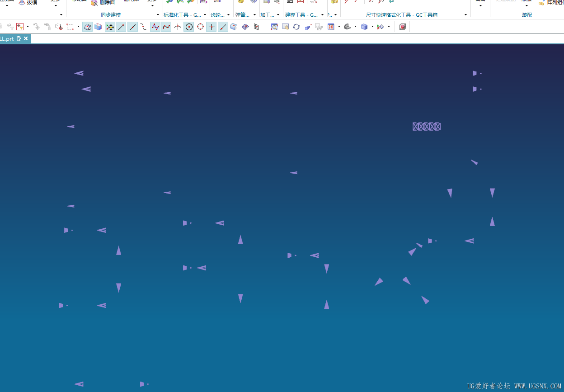
Task: Open dropdown beside the orient view icon
Action: pos(339,27)
